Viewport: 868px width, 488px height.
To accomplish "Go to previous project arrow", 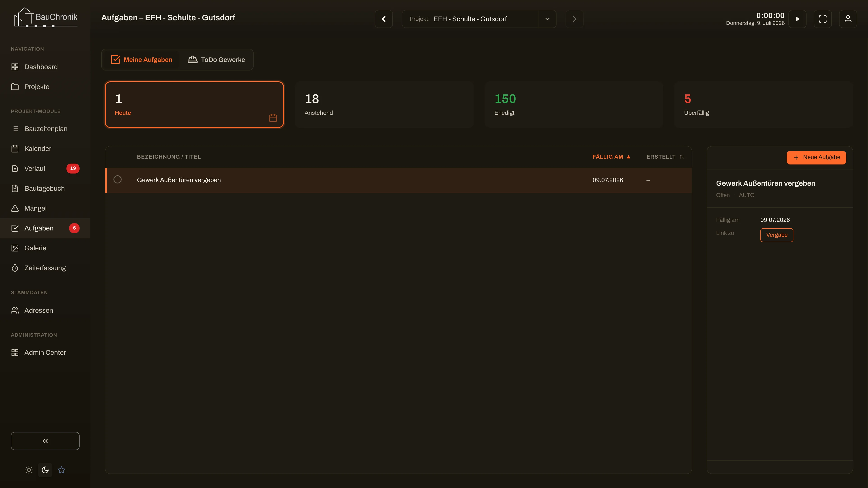I will pyautogui.click(x=384, y=19).
